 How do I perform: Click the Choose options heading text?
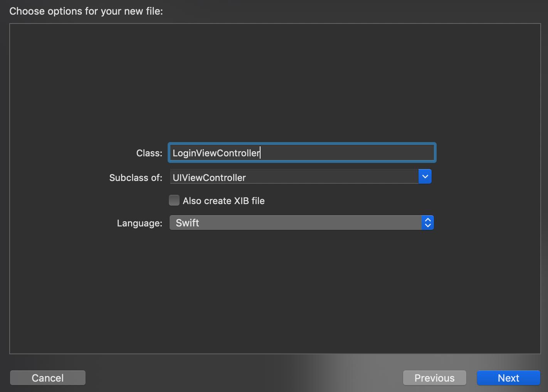tap(86, 11)
